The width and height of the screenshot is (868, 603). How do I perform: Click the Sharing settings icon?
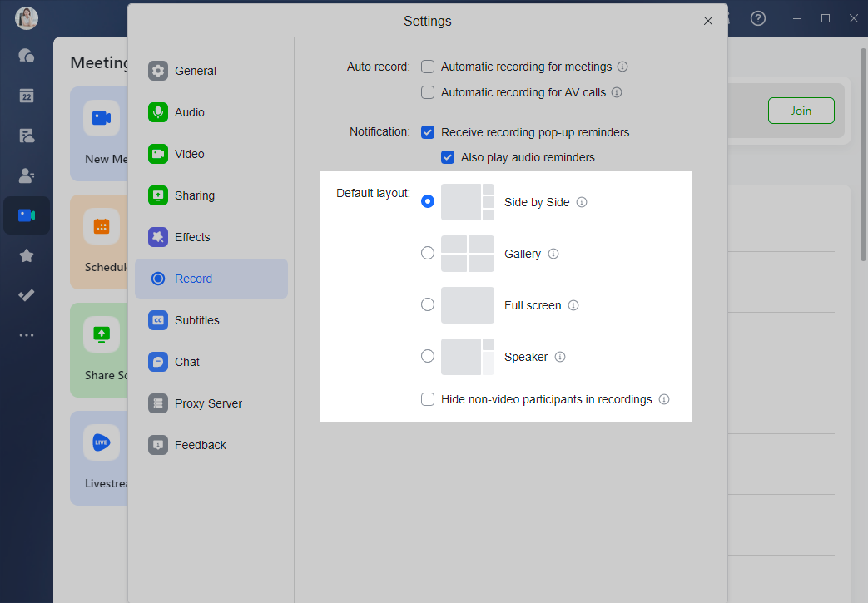158,195
